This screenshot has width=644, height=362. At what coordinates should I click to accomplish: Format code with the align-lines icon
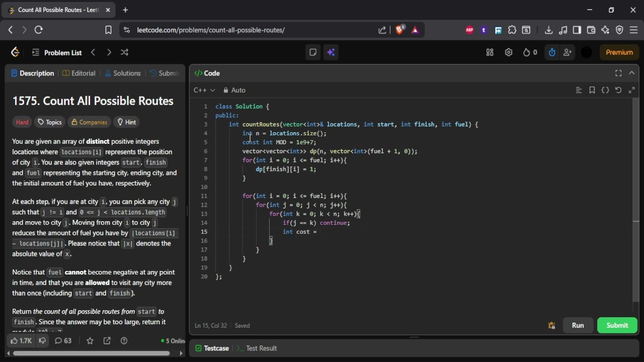point(579,90)
